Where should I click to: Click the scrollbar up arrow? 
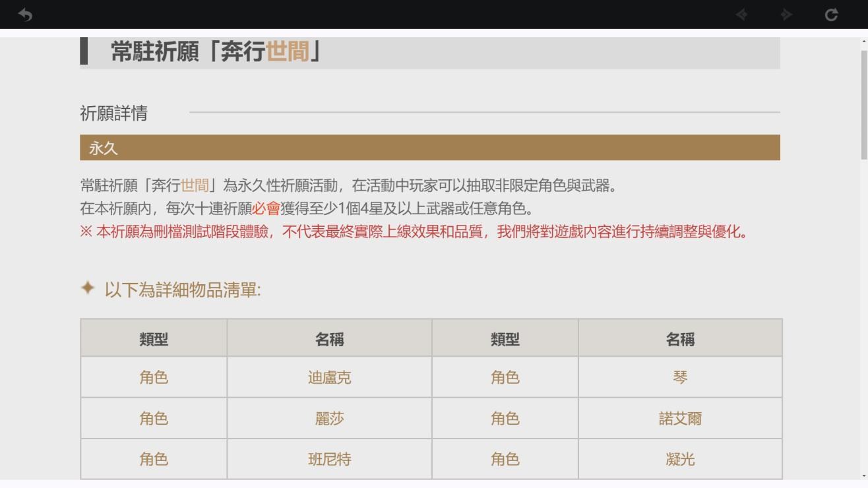[x=864, y=42]
